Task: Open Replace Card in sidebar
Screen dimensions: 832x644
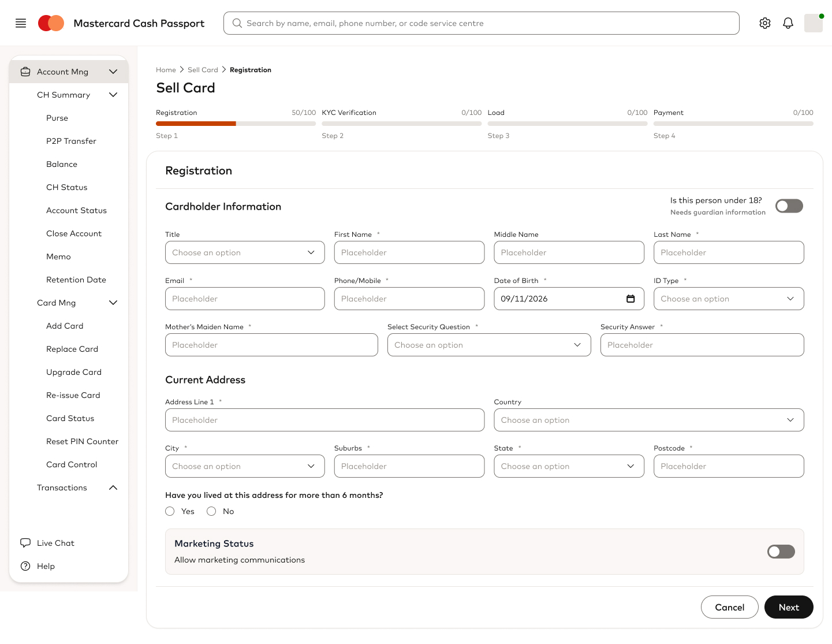Action: tap(72, 349)
